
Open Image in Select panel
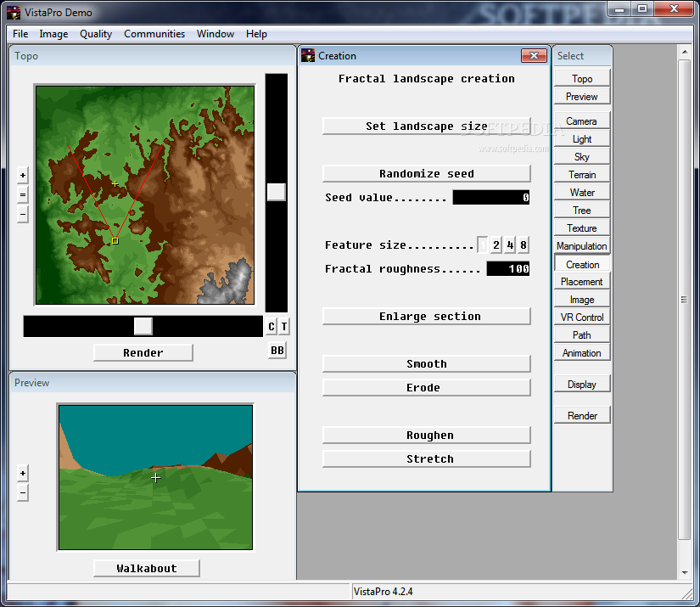[x=582, y=301]
